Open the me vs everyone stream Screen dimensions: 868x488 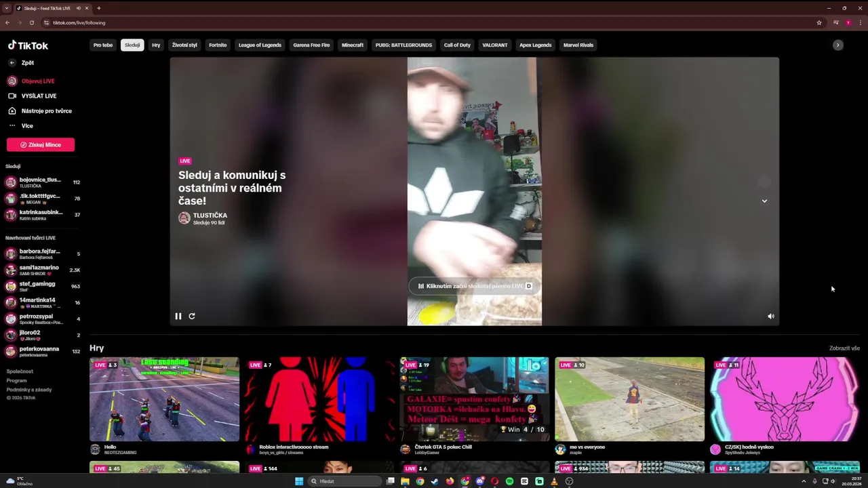[x=630, y=399]
